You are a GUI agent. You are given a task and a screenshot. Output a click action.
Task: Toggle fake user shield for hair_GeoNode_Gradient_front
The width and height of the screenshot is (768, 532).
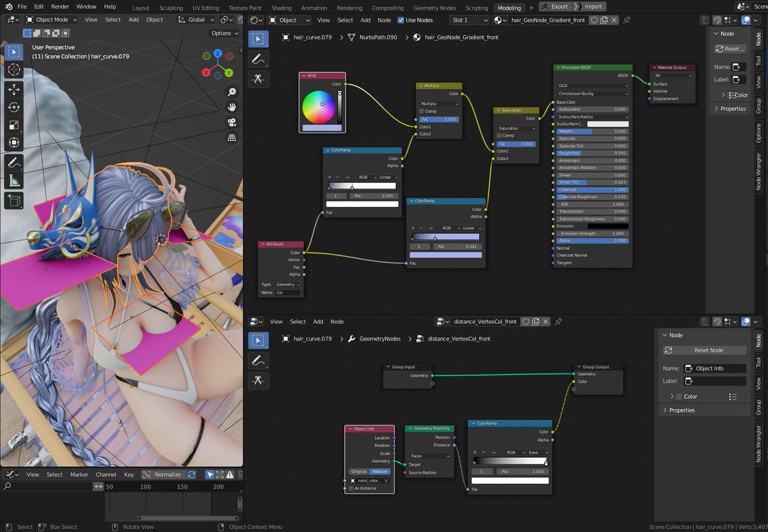click(x=594, y=20)
